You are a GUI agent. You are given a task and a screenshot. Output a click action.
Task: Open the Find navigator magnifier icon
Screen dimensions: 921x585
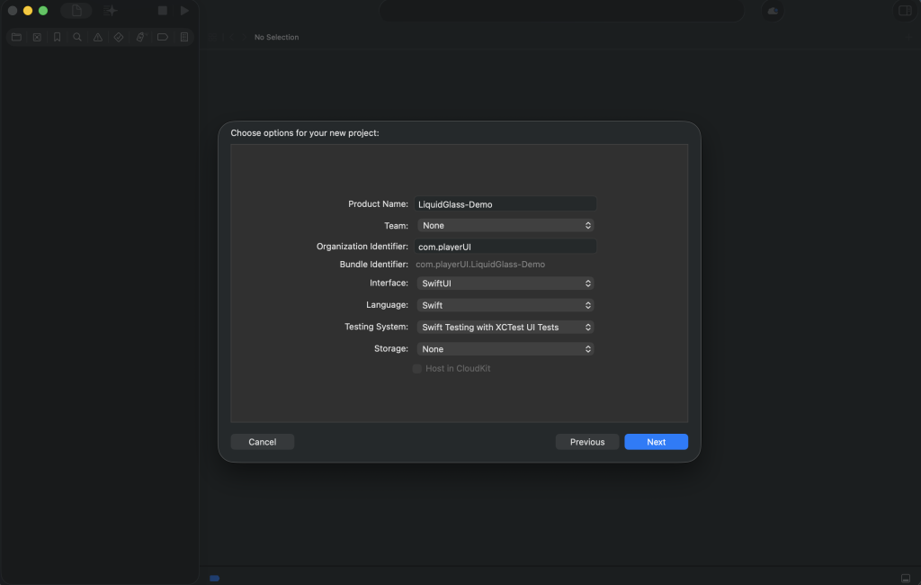(x=78, y=37)
